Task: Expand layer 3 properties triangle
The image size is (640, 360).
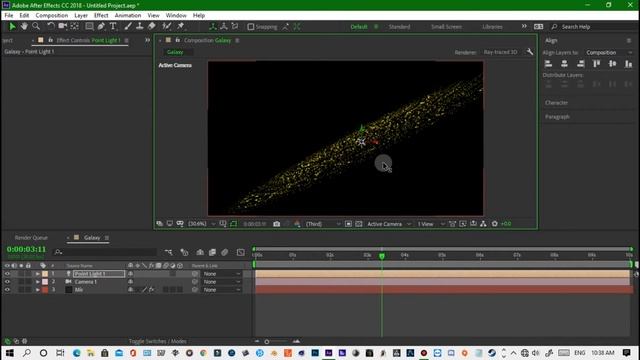Action: tap(38, 290)
